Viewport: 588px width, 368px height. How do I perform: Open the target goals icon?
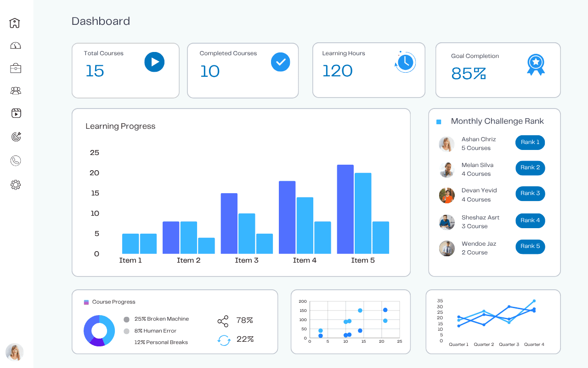(x=16, y=137)
